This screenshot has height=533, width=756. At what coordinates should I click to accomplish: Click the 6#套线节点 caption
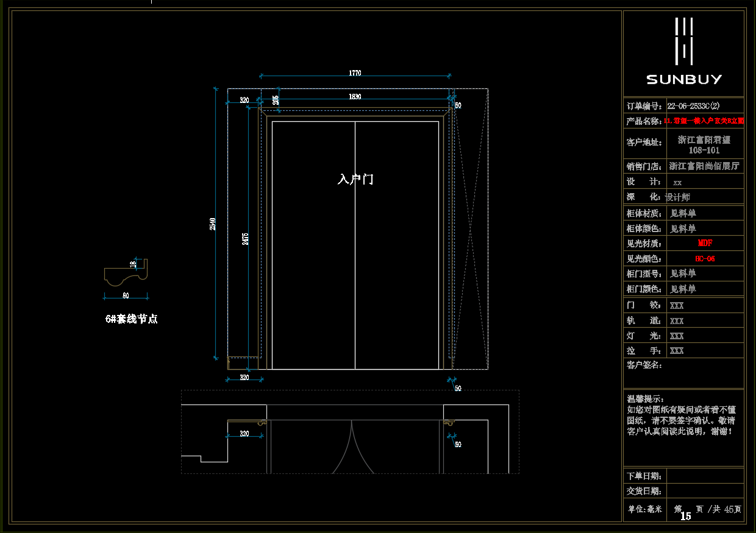click(x=131, y=319)
